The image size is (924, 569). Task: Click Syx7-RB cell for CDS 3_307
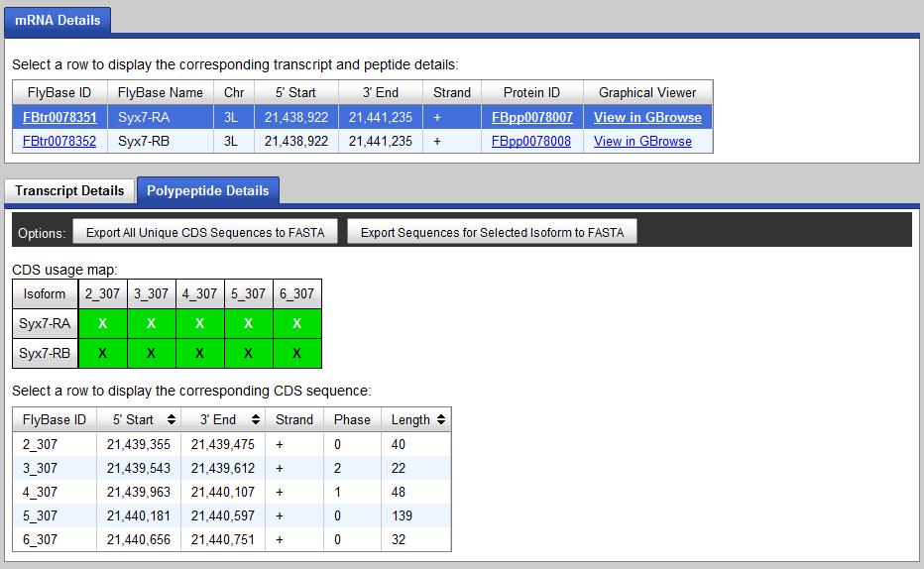coord(152,354)
